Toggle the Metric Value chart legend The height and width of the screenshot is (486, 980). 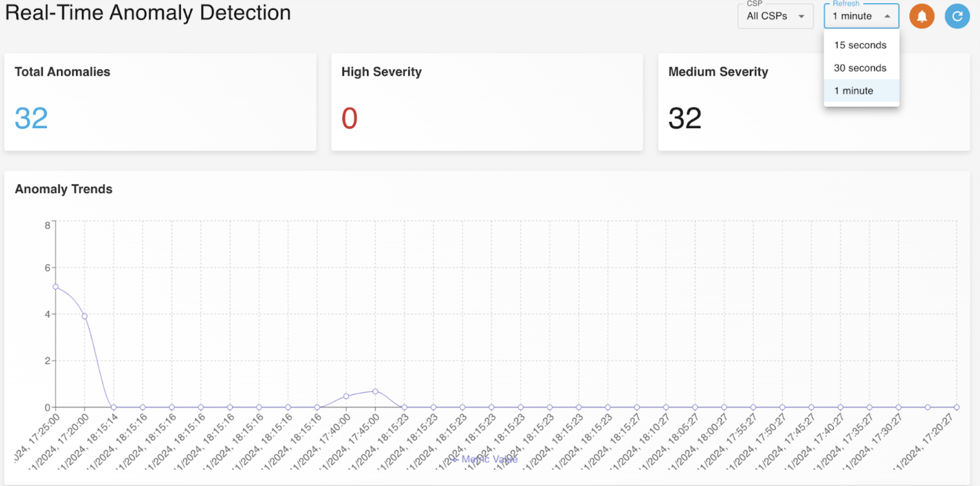pos(485,459)
